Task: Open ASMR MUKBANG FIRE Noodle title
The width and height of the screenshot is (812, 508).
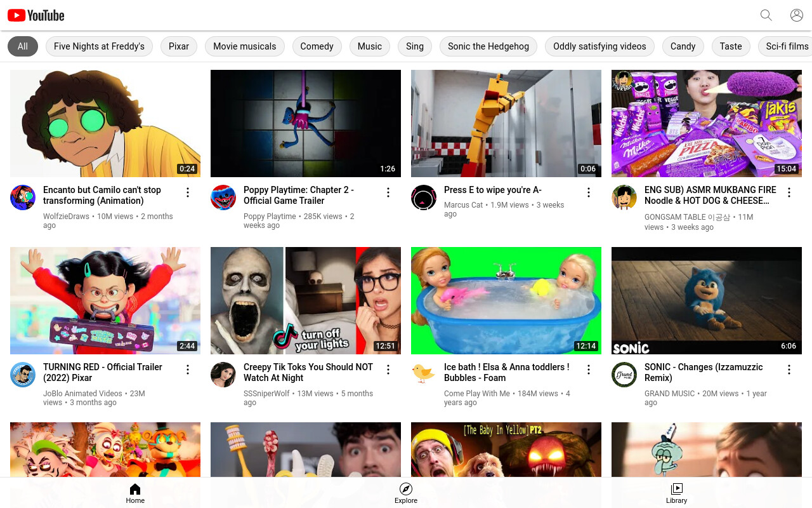Action: 710,195
